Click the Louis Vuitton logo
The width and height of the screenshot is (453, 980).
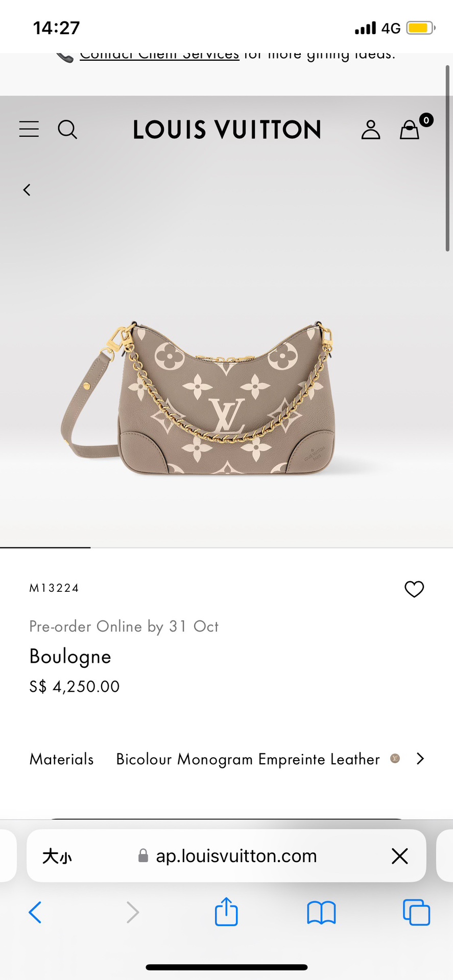coord(227,130)
